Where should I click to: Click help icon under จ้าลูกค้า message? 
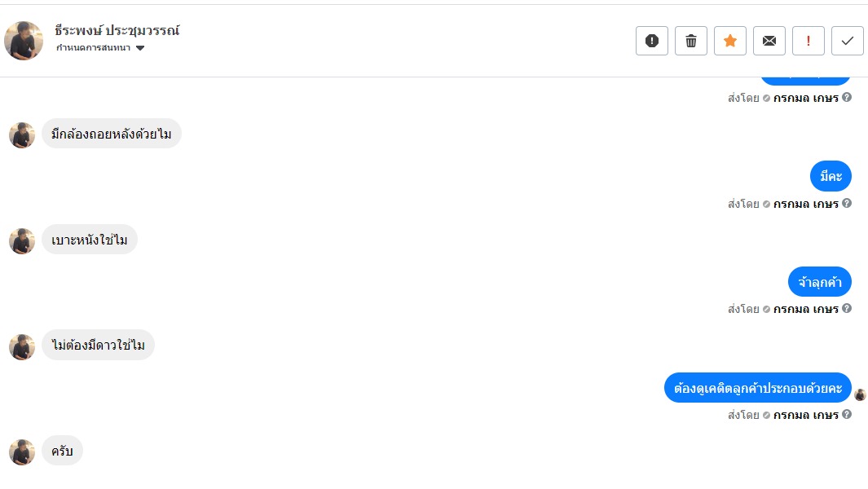click(x=847, y=309)
